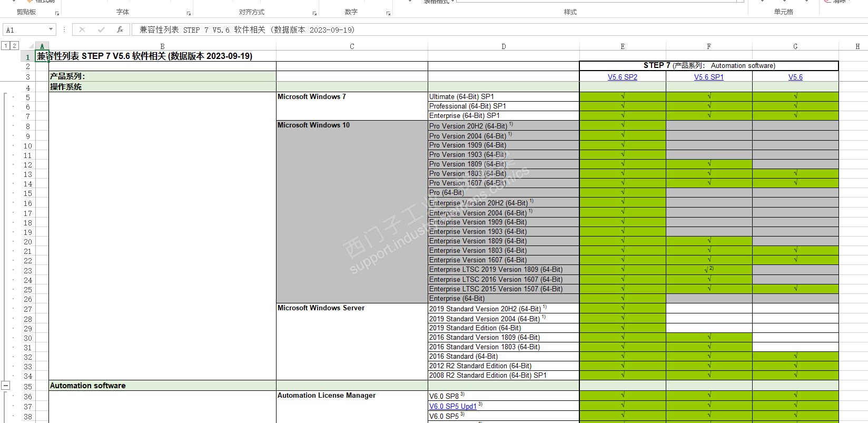The image size is (868, 423).
Task: Click inside the Name Box showing A1
Action: (x=25, y=30)
